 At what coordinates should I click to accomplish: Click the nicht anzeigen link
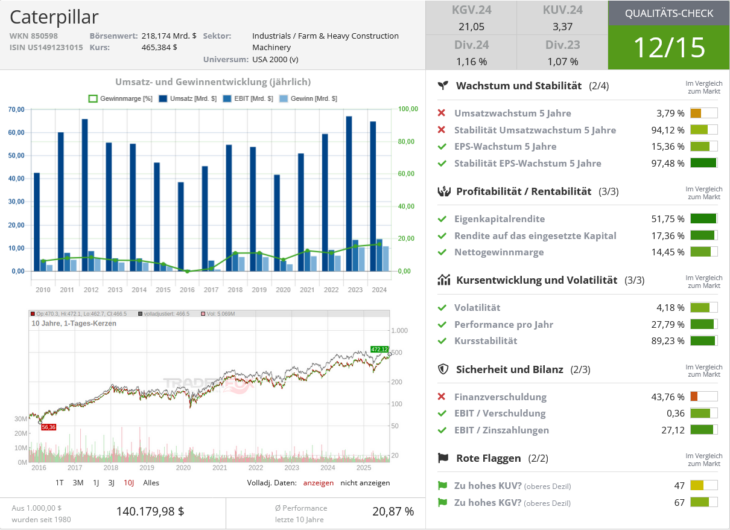(365, 483)
